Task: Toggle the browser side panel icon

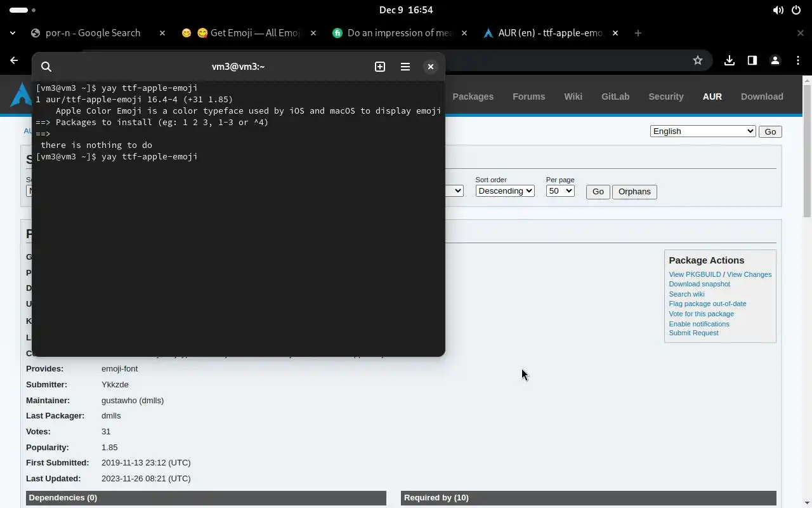Action: tap(752, 60)
